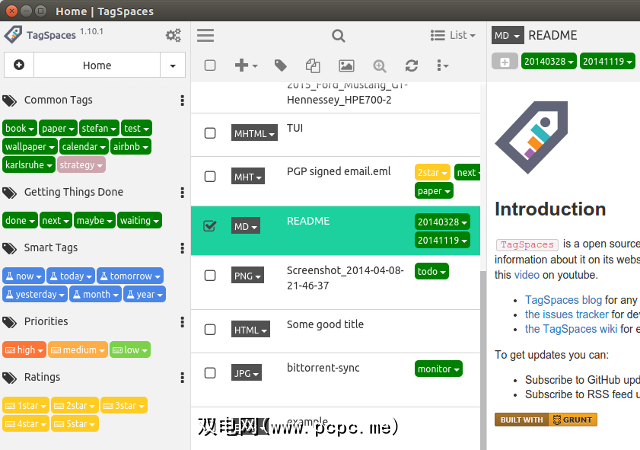Screen dimensions: 640x450
Task: Toggle thumbnails with the image icon
Action: [346, 66]
